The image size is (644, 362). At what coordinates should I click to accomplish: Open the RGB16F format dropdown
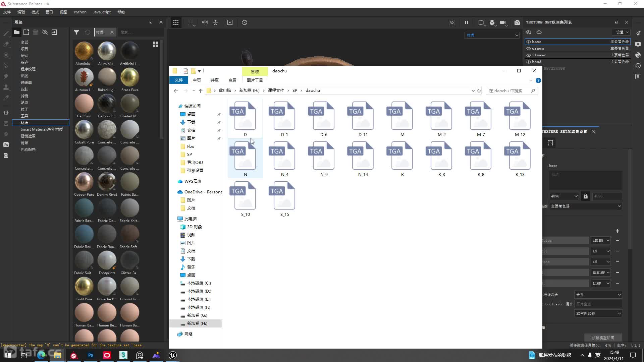pos(601,273)
